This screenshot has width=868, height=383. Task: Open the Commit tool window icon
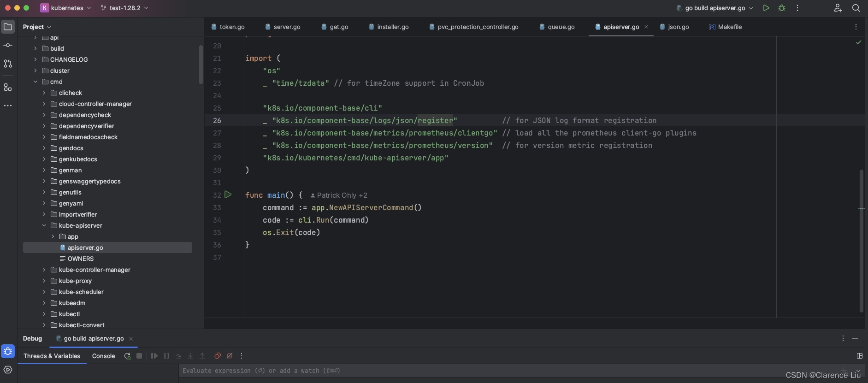[x=8, y=45]
